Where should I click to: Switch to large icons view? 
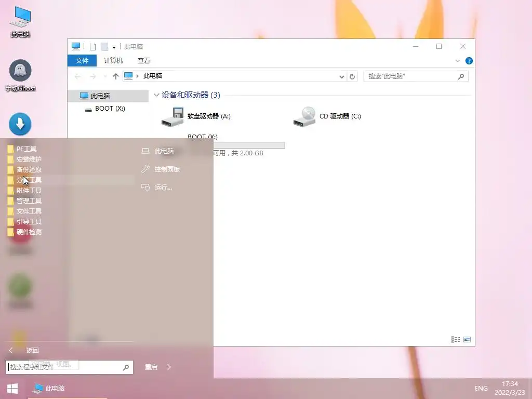(x=467, y=339)
